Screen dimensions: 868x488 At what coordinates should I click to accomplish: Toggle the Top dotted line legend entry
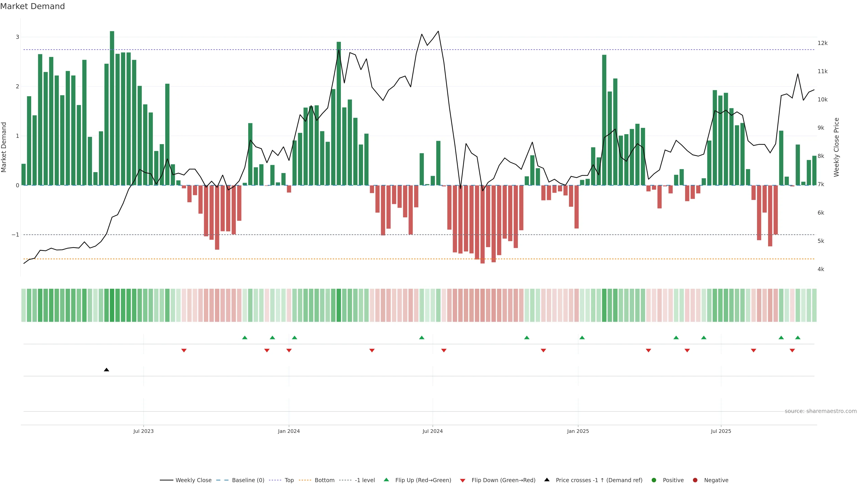click(x=289, y=480)
